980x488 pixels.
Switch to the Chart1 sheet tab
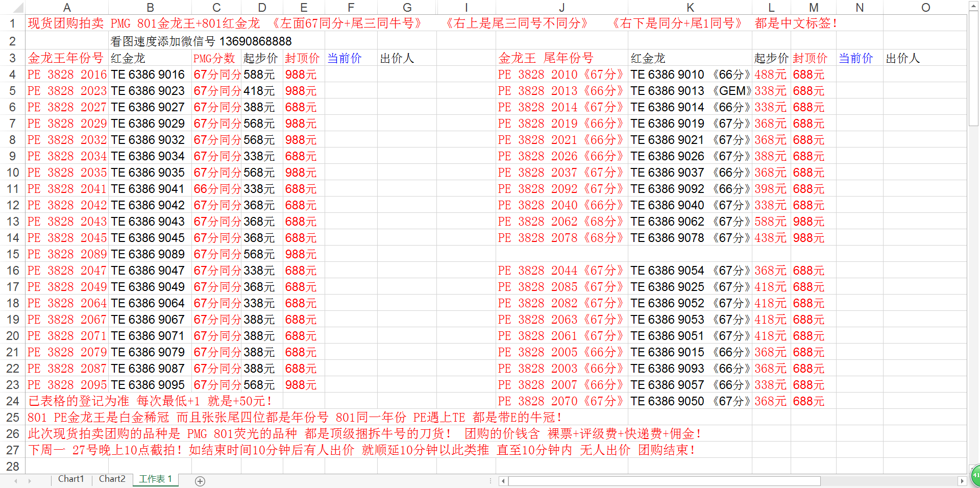click(x=71, y=479)
